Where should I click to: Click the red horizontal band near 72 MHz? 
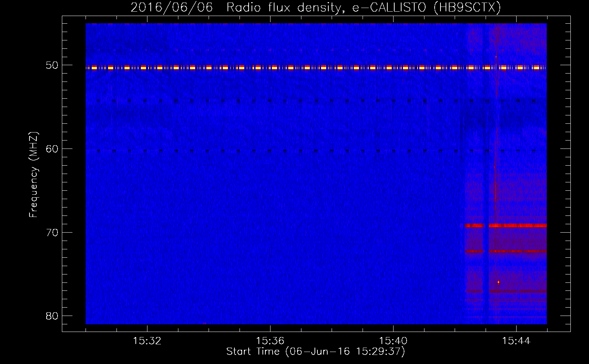[506, 251]
